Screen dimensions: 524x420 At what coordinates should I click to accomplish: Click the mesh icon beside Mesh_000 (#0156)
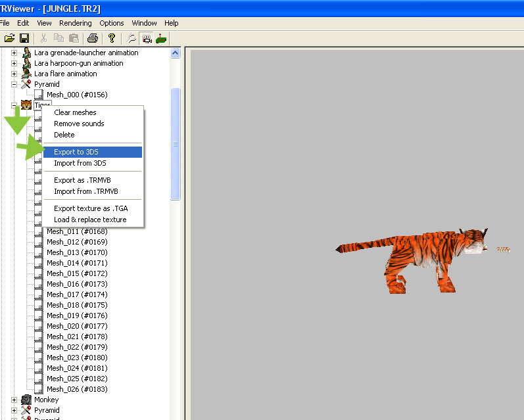tap(39, 95)
